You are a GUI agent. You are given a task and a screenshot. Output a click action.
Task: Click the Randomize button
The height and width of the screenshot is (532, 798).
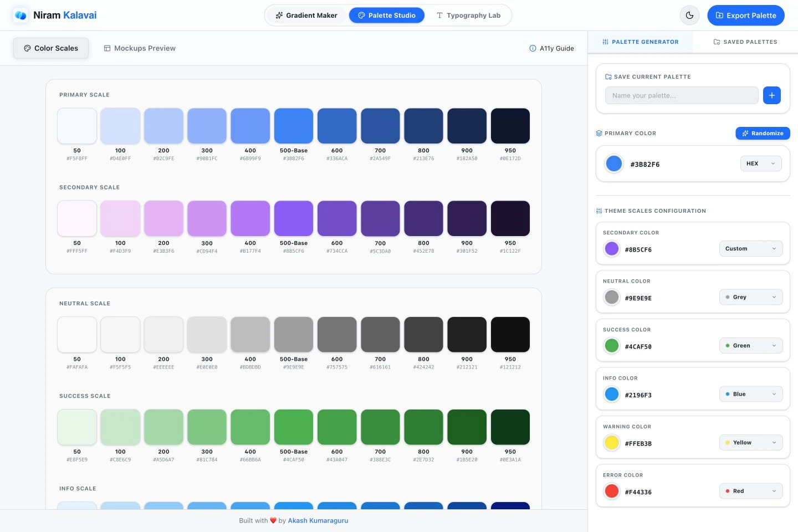[x=763, y=133]
